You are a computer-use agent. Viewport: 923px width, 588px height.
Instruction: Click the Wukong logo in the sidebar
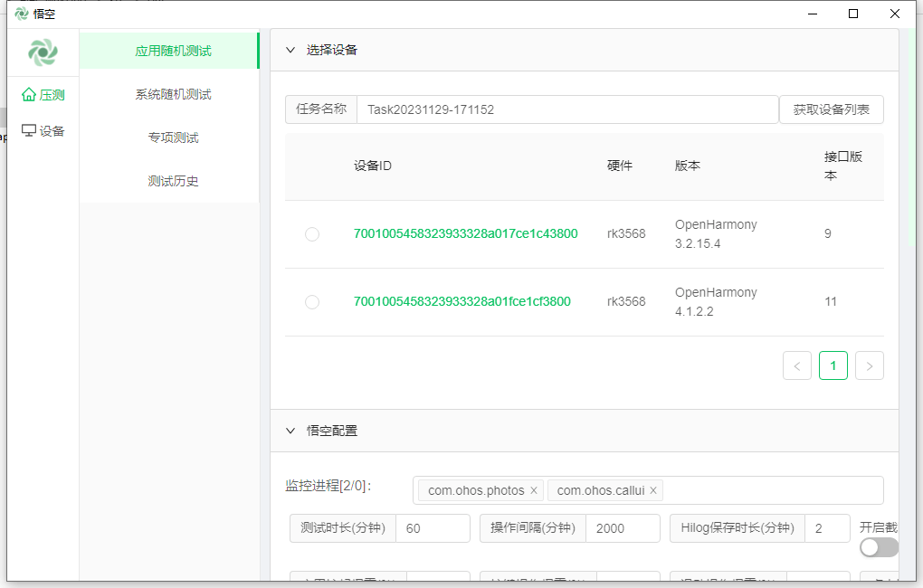[43, 52]
